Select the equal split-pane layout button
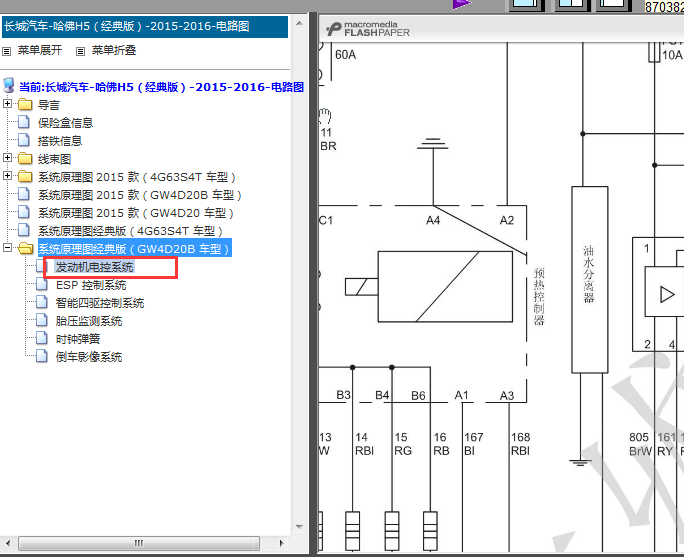The height and width of the screenshot is (557, 684). coord(572,5)
